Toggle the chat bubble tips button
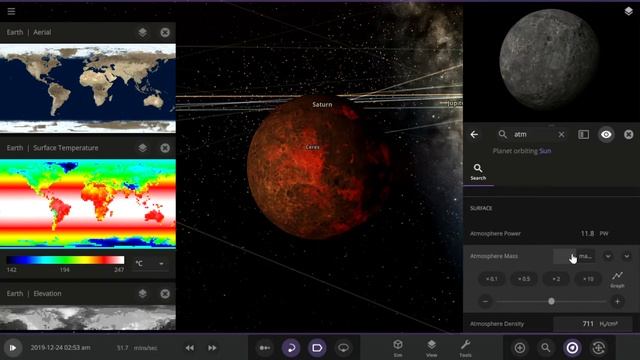The height and width of the screenshot is (360, 640). point(343,348)
